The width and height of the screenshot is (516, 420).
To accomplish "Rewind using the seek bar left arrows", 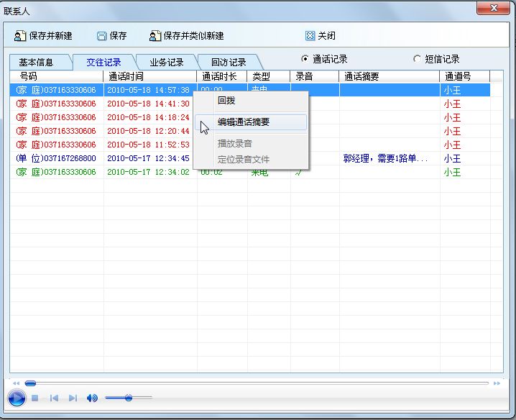I will coord(16,383).
